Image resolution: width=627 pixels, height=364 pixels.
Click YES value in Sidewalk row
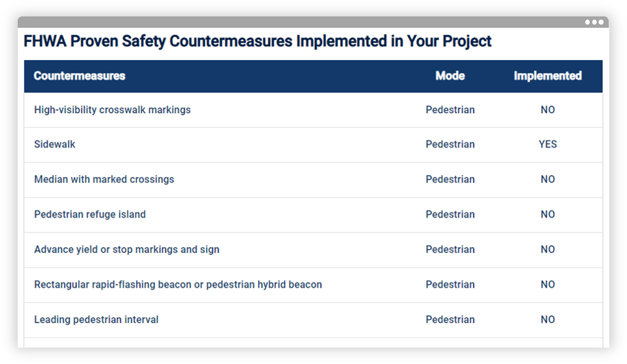tap(548, 145)
